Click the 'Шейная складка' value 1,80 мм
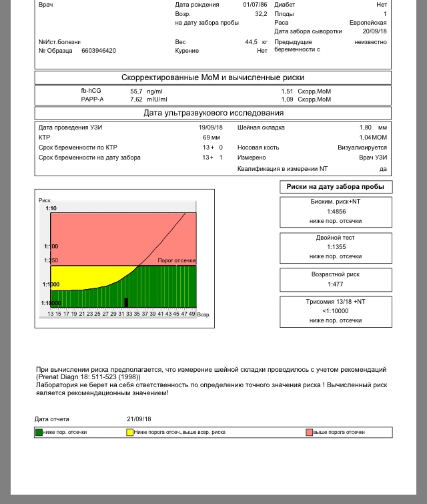This screenshot has width=427, height=504. [373, 127]
